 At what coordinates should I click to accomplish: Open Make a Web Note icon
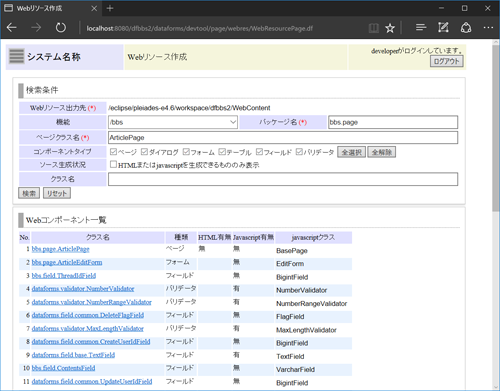(x=443, y=28)
